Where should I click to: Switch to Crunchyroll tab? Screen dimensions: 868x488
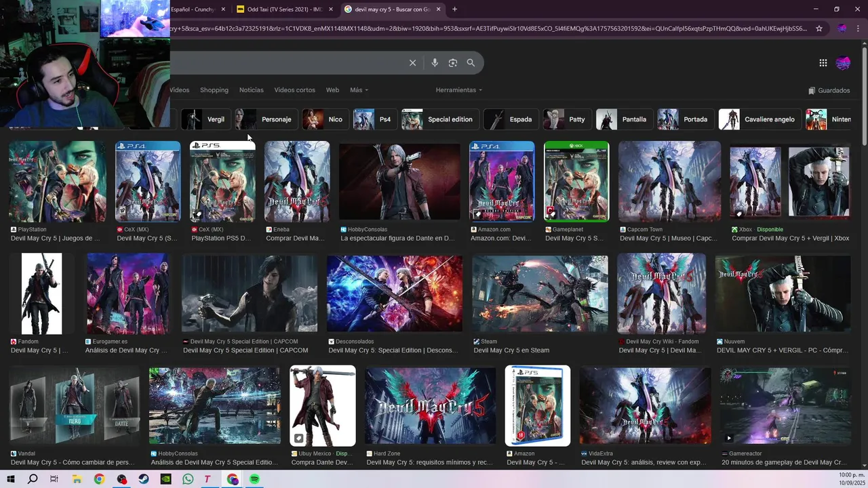pos(197,9)
